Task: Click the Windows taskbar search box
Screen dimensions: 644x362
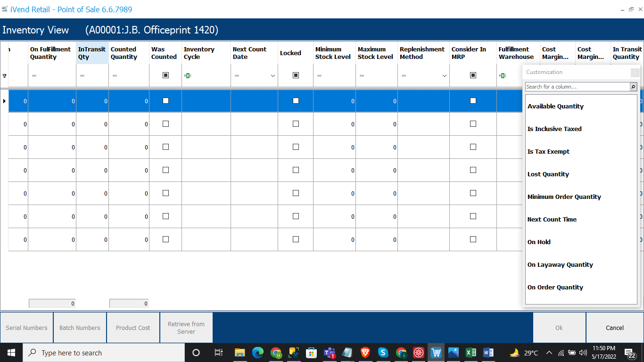Action: tap(103, 353)
